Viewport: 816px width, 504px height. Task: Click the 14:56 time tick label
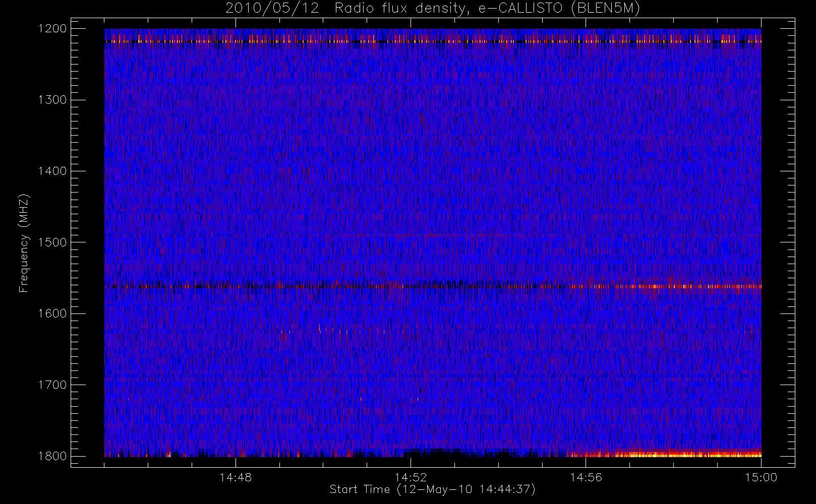586,477
